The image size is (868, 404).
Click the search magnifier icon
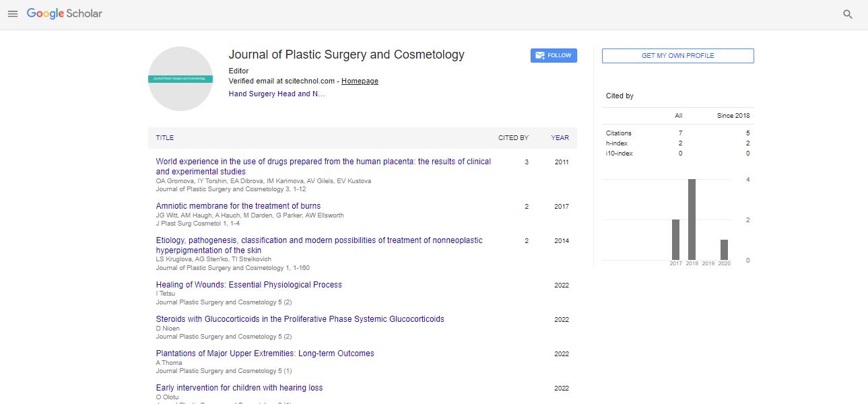pyautogui.click(x=848, y=14)
